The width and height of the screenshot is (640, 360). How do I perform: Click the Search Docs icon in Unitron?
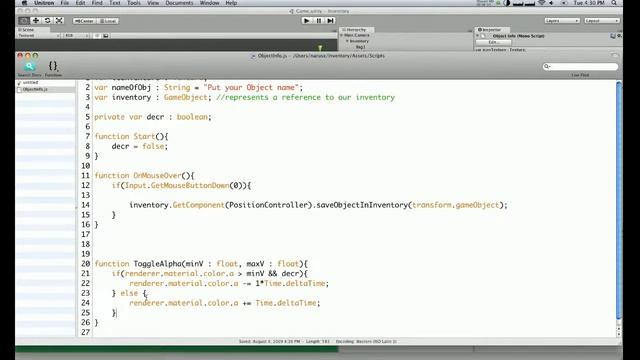29,66
